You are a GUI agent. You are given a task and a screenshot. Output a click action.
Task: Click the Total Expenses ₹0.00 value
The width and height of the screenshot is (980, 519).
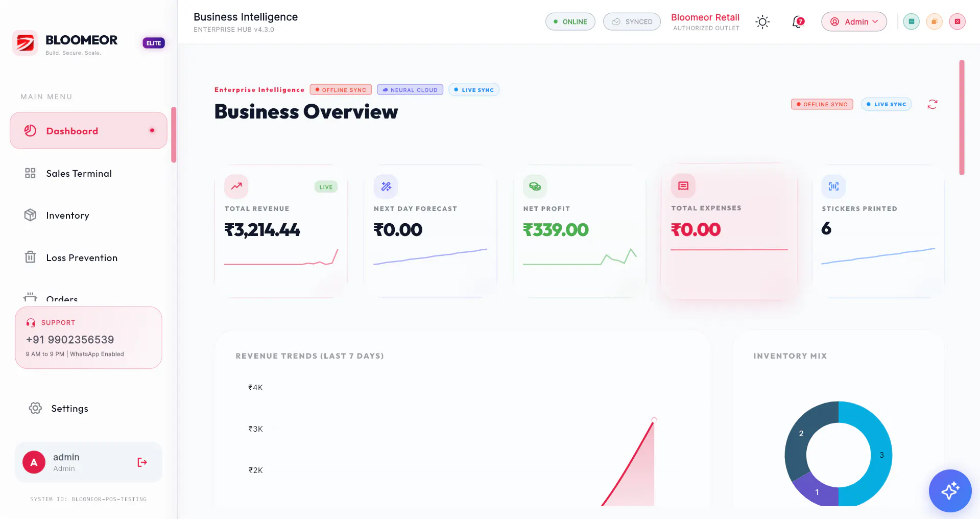[x=696, y=229]
